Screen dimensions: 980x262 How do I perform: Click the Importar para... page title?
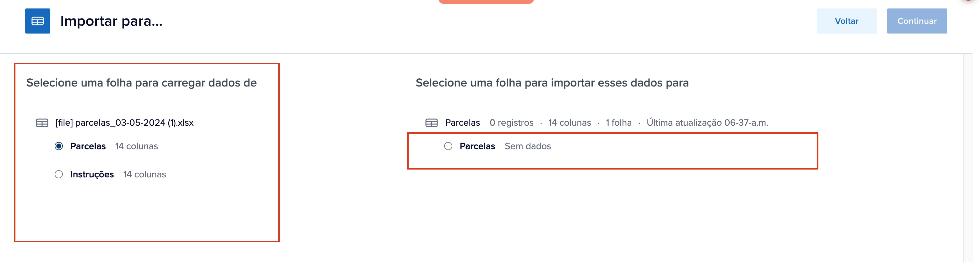[x=111, y=21]
